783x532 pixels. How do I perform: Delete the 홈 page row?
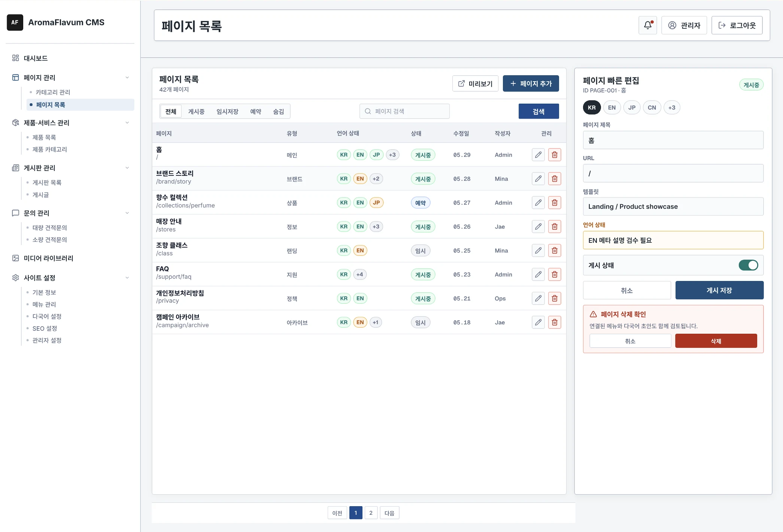[555, 155]
